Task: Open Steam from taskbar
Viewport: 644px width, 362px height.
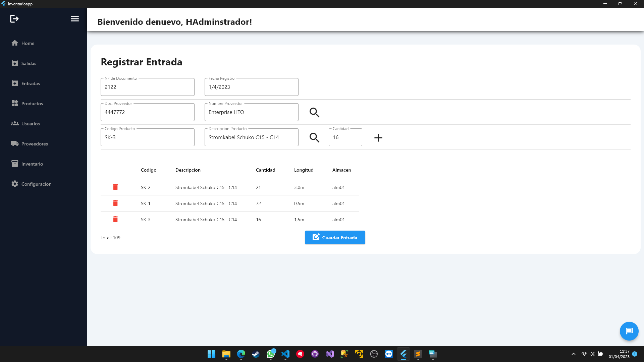Action: tap(256, 354)
